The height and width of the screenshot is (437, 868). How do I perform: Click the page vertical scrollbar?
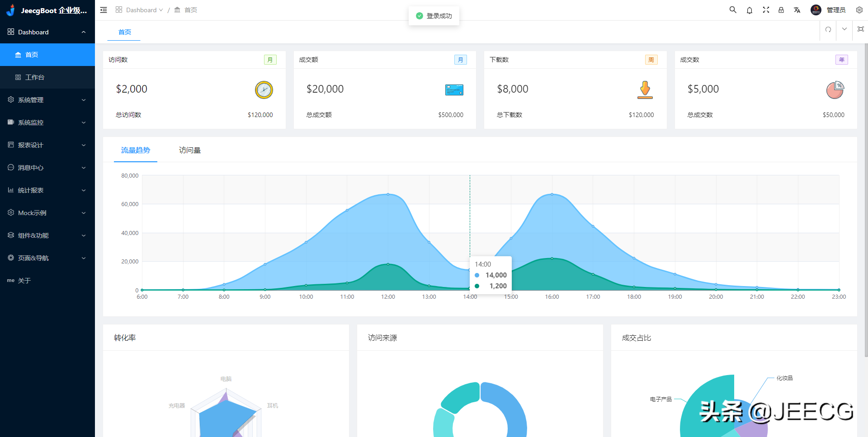(866, 199)
